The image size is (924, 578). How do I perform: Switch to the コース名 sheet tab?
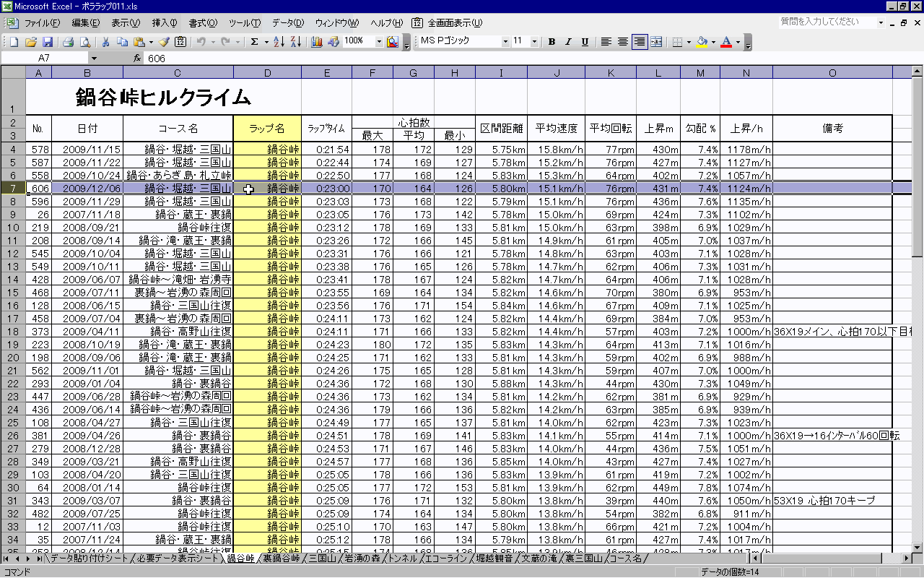click(x=625, y=558)
